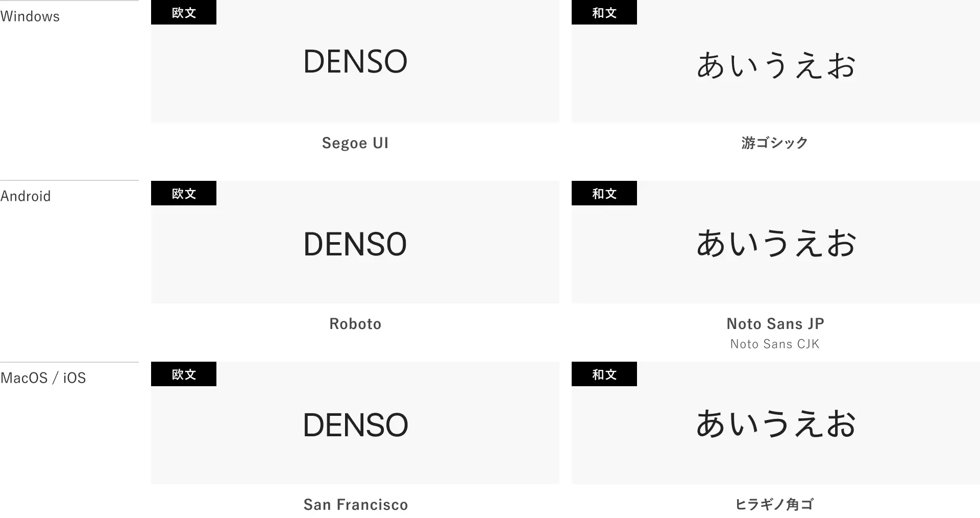
Task: Click the Noto Sans JP font name
Action: pyautogui.click(x=775, y=324)
